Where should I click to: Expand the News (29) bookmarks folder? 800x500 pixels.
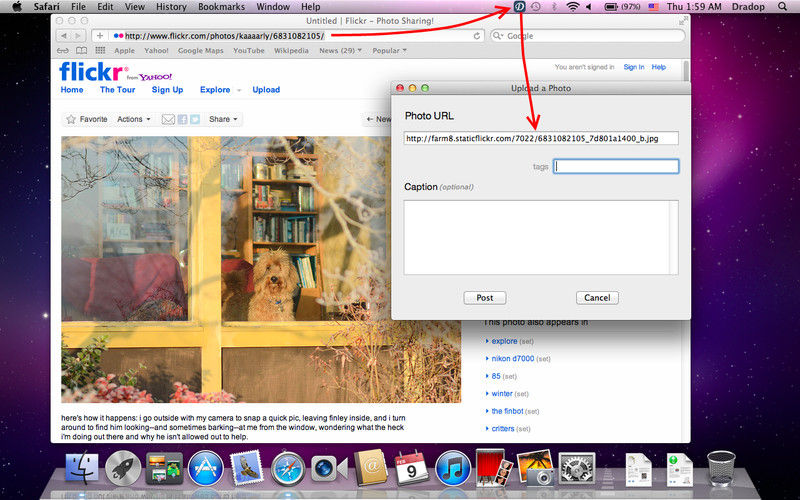pos(340,51)
